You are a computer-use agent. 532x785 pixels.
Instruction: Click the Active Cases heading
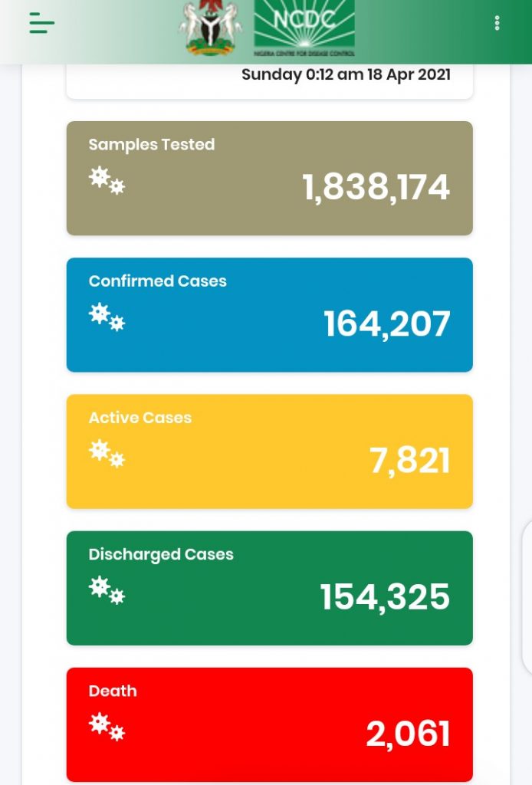click(140, 418)
